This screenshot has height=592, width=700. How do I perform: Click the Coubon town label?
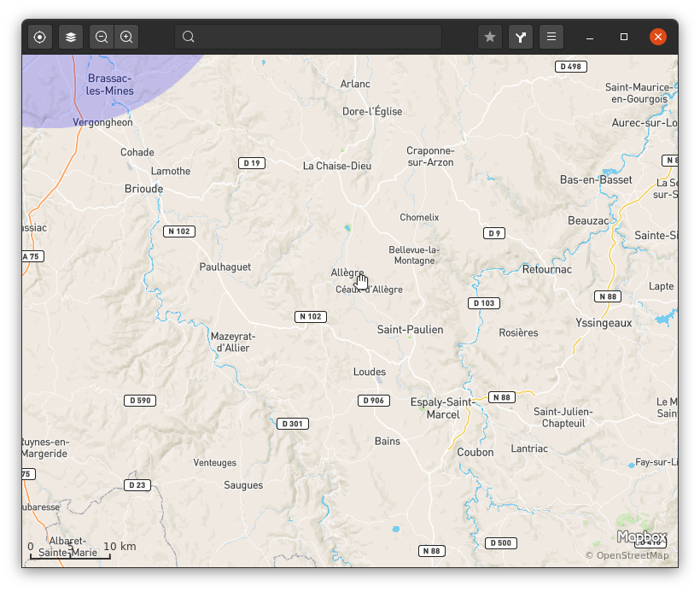(475, 452)
